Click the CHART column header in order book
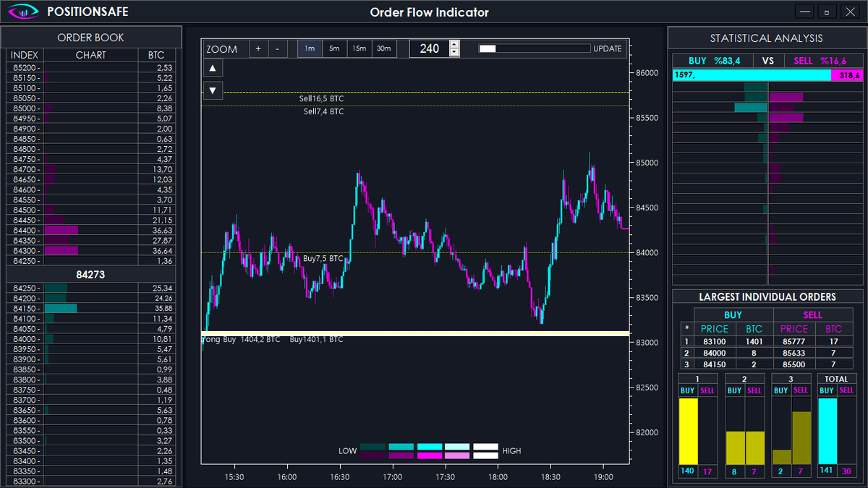 click(x=90, y=55)
